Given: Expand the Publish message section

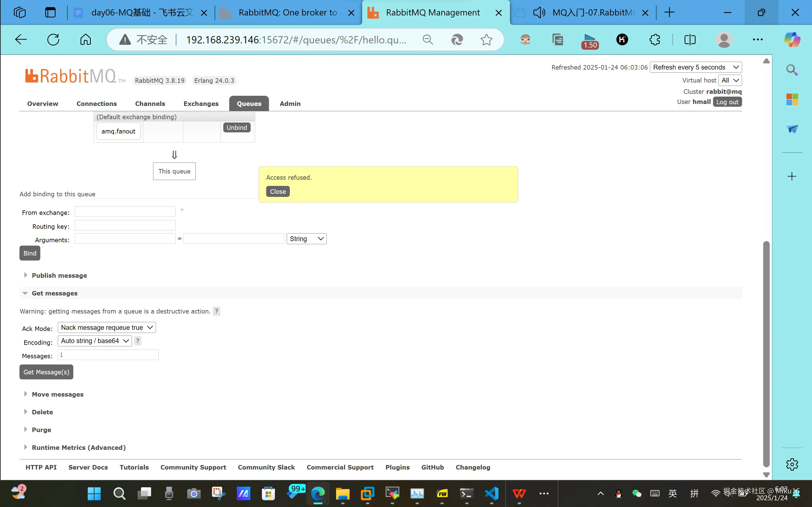Looking at the screenshot, I should 59,275.
